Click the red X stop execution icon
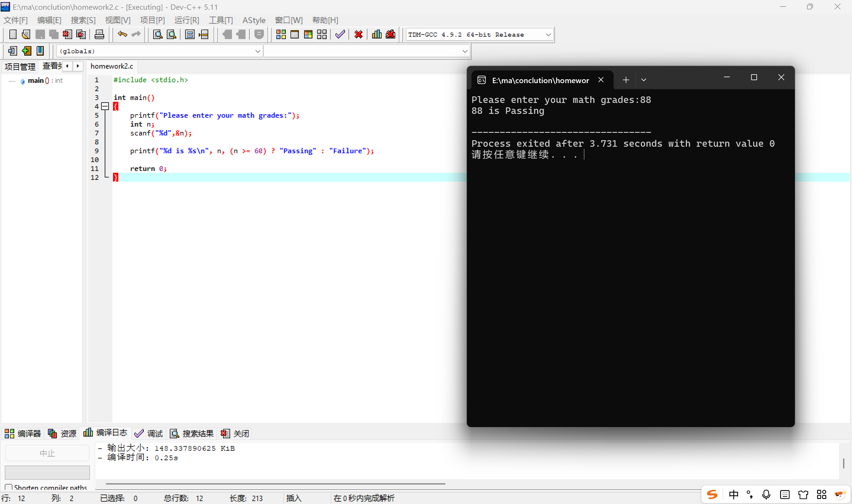The height and width of the screenshot is (504, 852). [358, 34]
